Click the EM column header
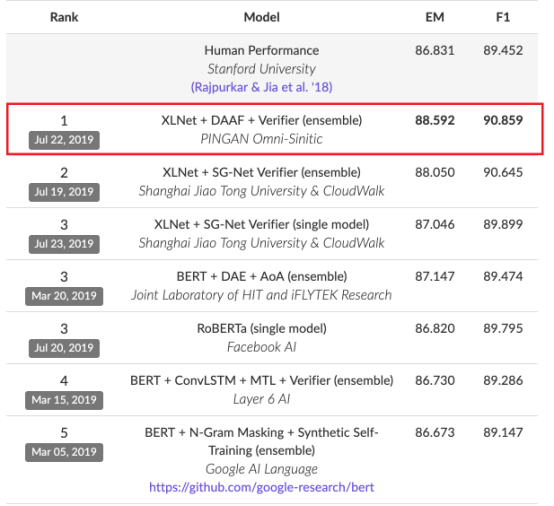 [x=435, y=17]
